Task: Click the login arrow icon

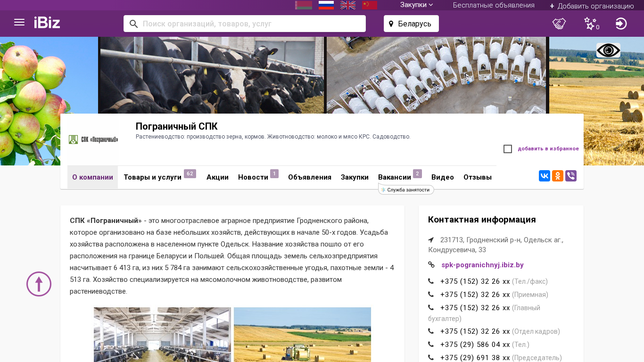Action: tap(621, 24)
